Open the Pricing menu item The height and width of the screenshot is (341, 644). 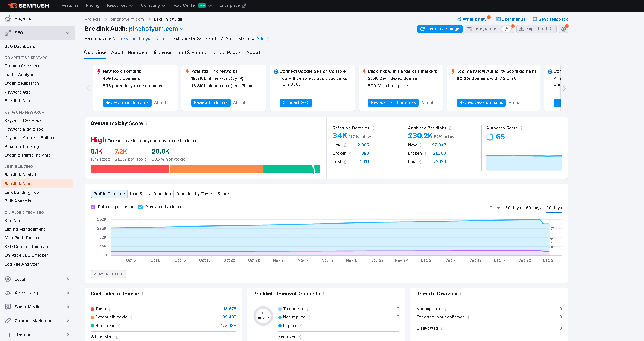click(x=93, y=6)
